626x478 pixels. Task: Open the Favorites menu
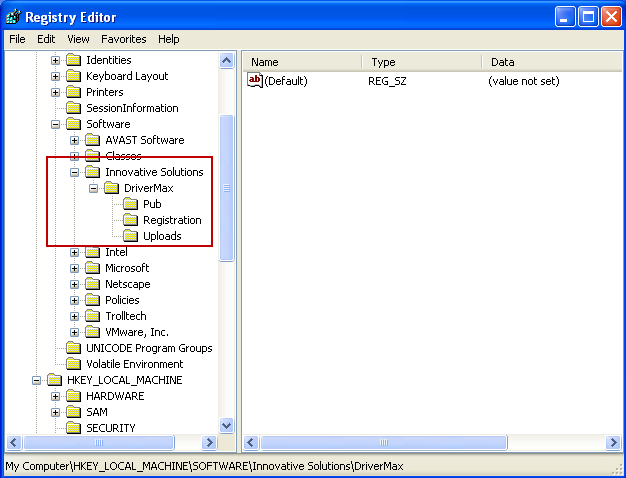(x=124, y=39)
